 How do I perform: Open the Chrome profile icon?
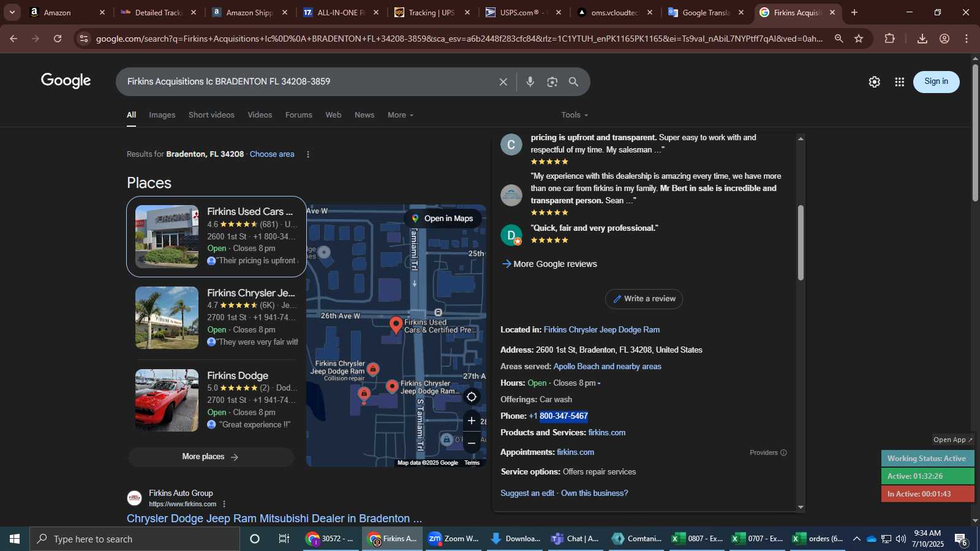coord(944,39)
